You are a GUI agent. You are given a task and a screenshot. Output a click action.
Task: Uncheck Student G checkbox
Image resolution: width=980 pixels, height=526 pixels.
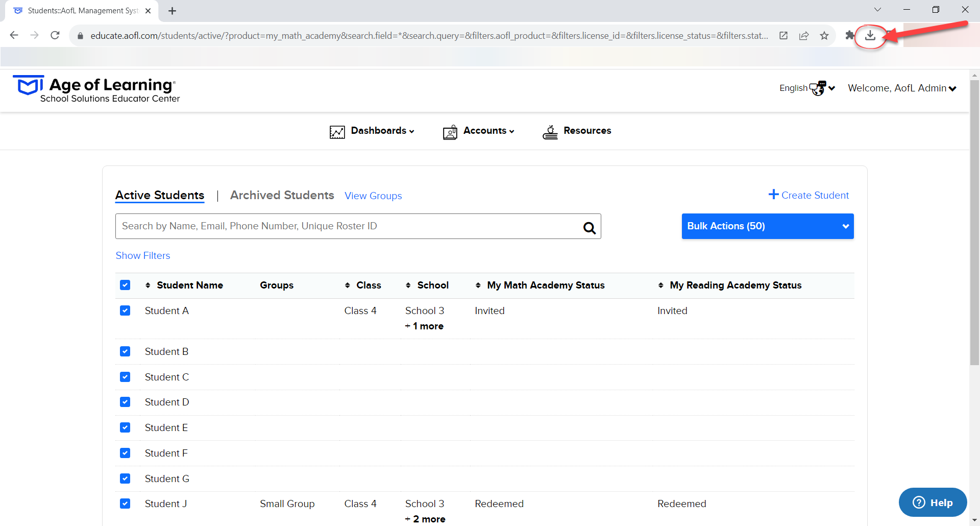125,479
